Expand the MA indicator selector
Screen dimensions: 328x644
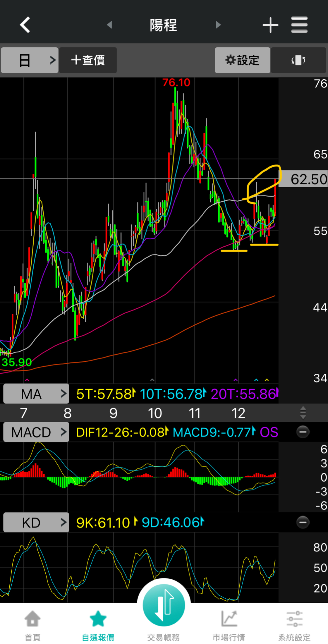tap(36, 394)
